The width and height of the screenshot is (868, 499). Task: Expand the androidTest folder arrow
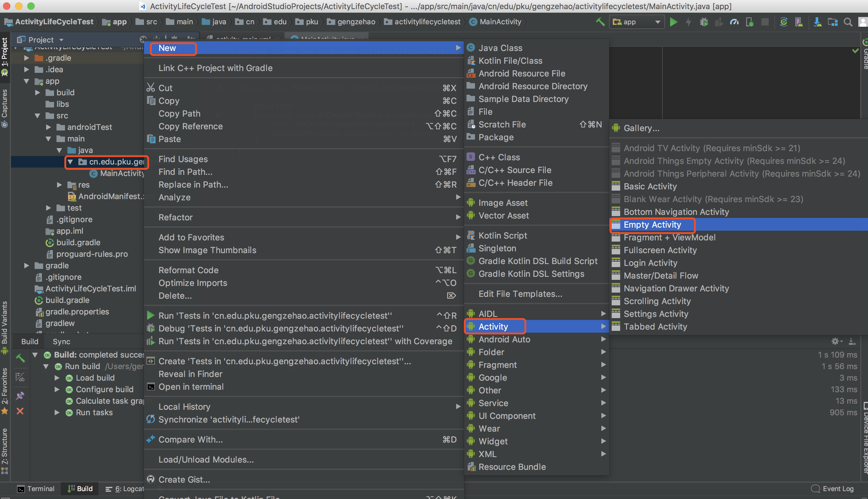pyautogui.click(x=48, y=127)
